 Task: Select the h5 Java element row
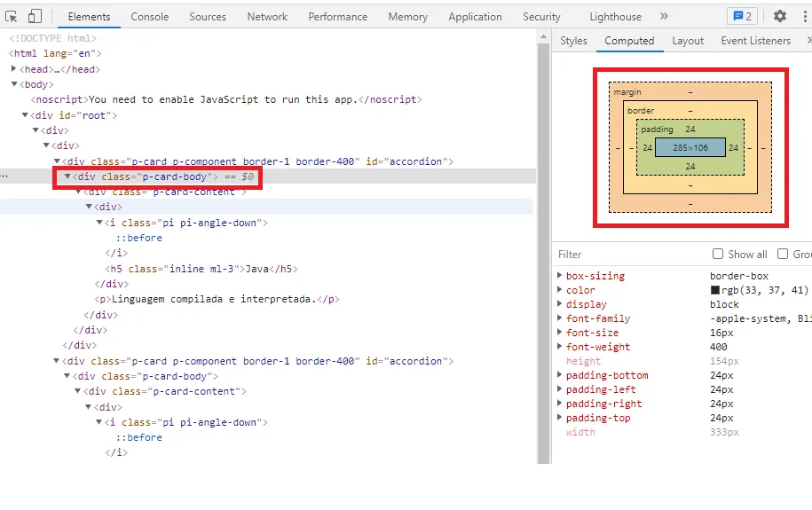[x=201, y=269]
